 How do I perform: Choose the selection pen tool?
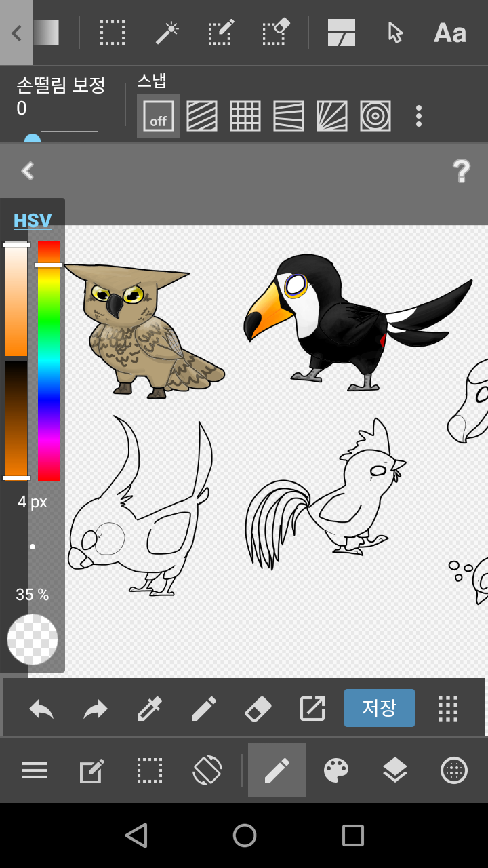pos(220,33)
